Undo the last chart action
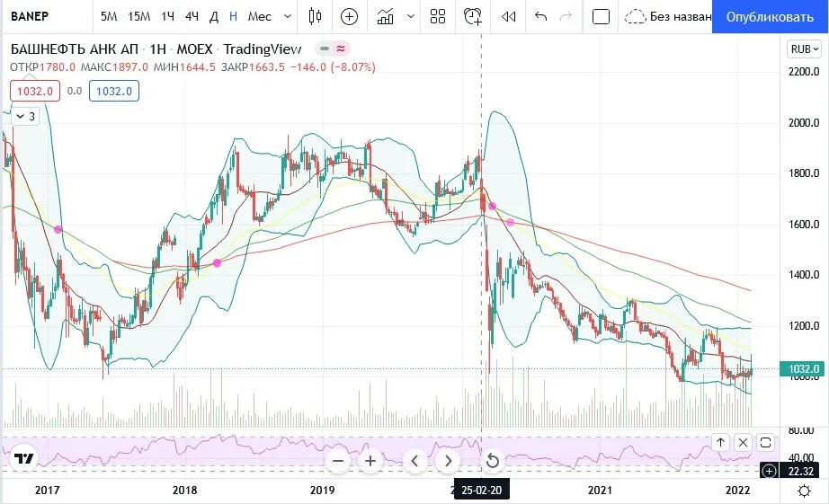Screen dimensions: 829x504 [540, 16]
